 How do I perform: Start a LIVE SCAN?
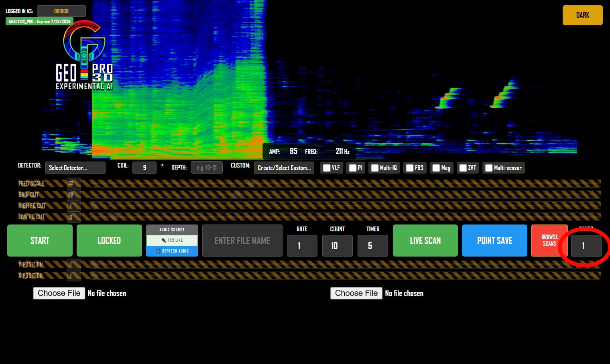pyautogui.click(x=425, y=241)
